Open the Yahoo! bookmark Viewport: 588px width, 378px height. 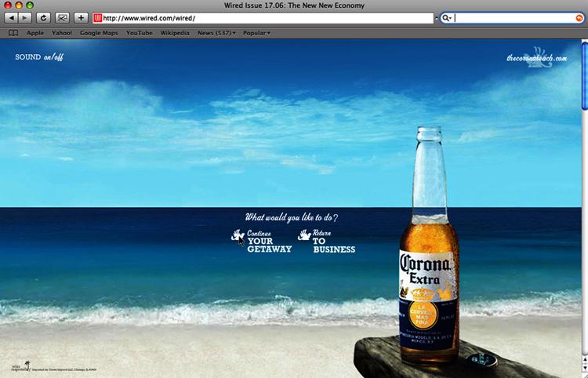point(62,33)
